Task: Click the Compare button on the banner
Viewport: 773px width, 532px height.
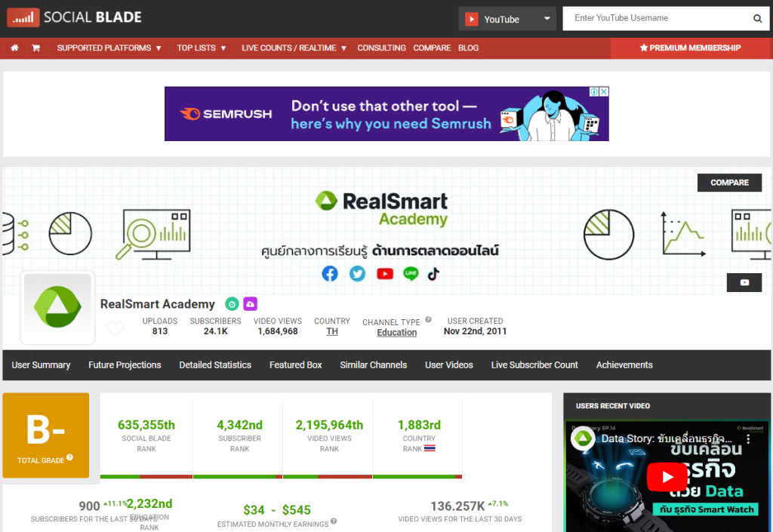Action: (x=729, y=183)
